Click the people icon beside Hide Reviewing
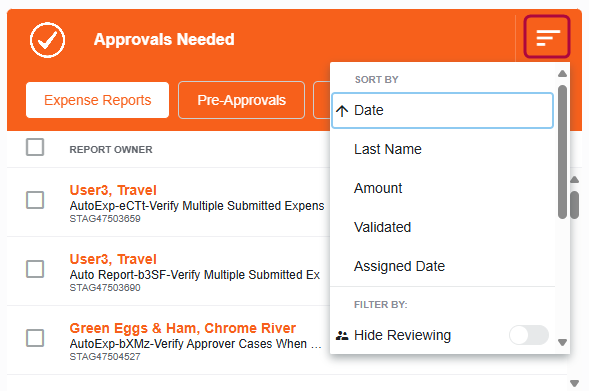The width and height of the screenshot is (589, 391). (342, 335)
